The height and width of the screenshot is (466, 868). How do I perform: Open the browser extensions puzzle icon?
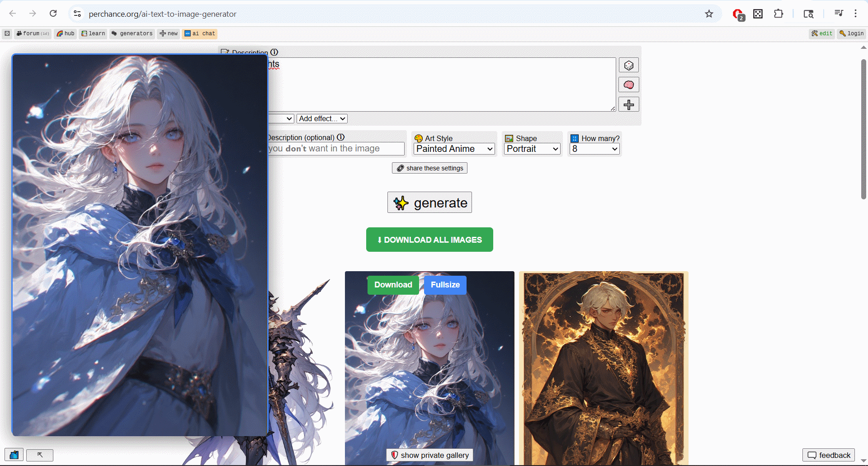778,14
